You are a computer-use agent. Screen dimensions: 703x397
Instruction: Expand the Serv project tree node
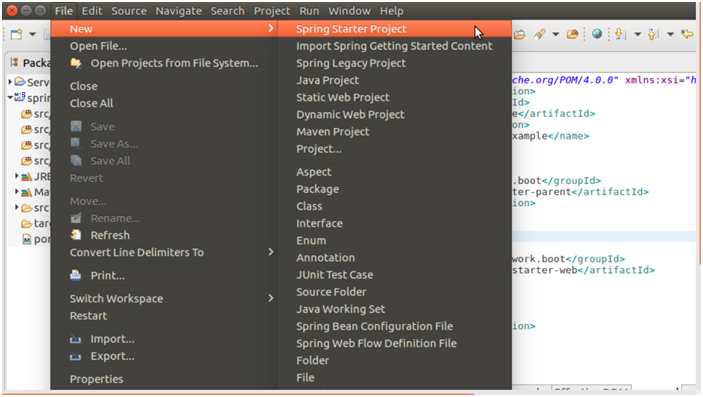(x=9, y=82)
